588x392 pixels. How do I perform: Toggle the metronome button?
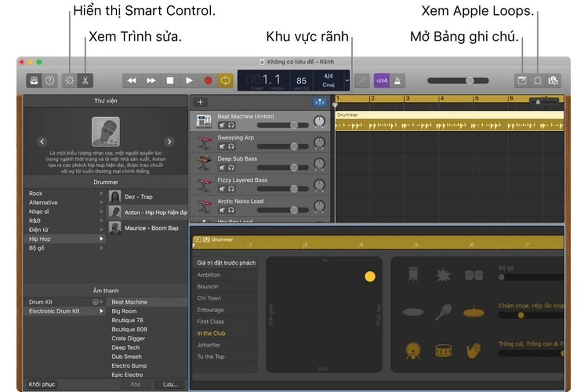[398, 81]
